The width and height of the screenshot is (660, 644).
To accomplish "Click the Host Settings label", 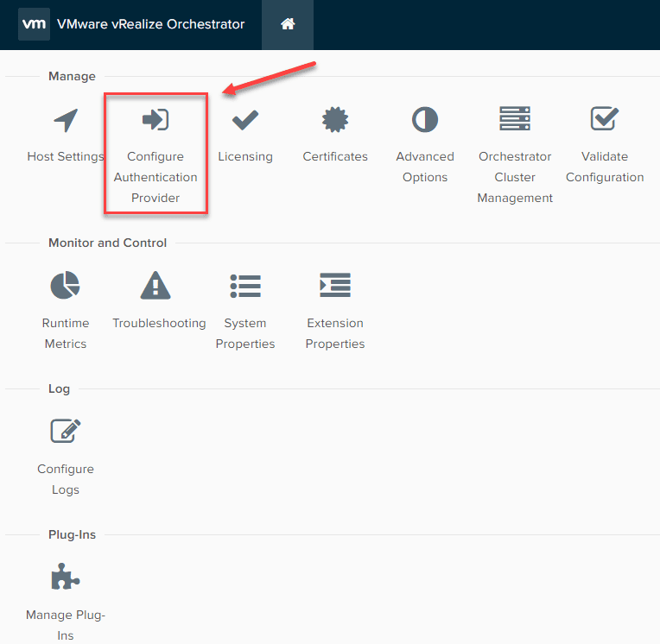I will point(66,156).
